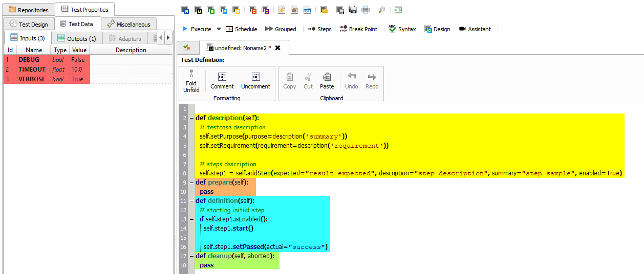Create new test suite with green S icon
Viewport: 644px width, 274px height.
point(211,10)
